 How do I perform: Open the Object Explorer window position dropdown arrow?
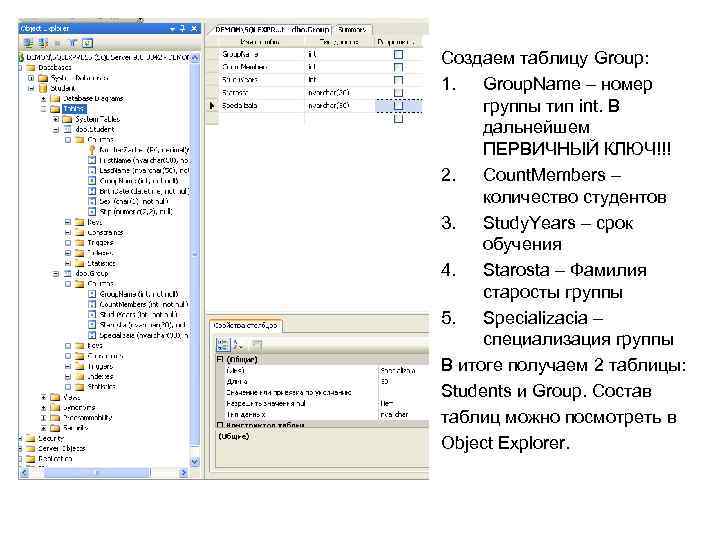click(x=173, y=28)
